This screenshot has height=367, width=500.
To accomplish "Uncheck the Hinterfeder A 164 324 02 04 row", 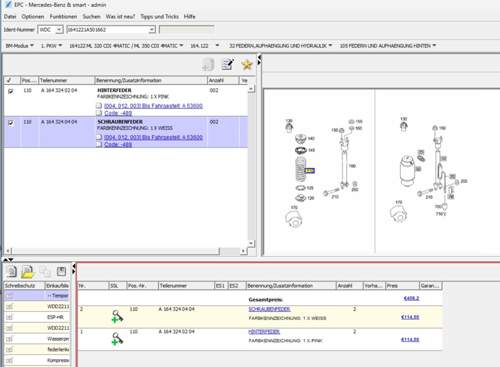I will click(x=11, y=91).
